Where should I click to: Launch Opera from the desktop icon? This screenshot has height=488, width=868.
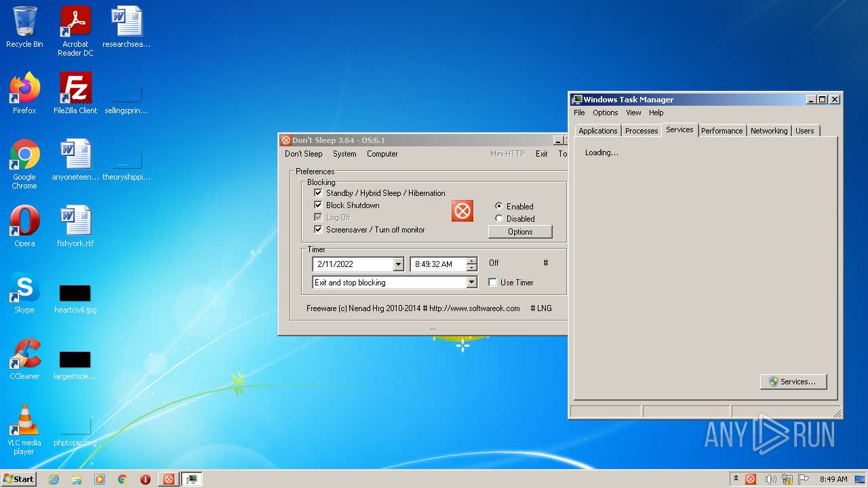click(24, 226)
